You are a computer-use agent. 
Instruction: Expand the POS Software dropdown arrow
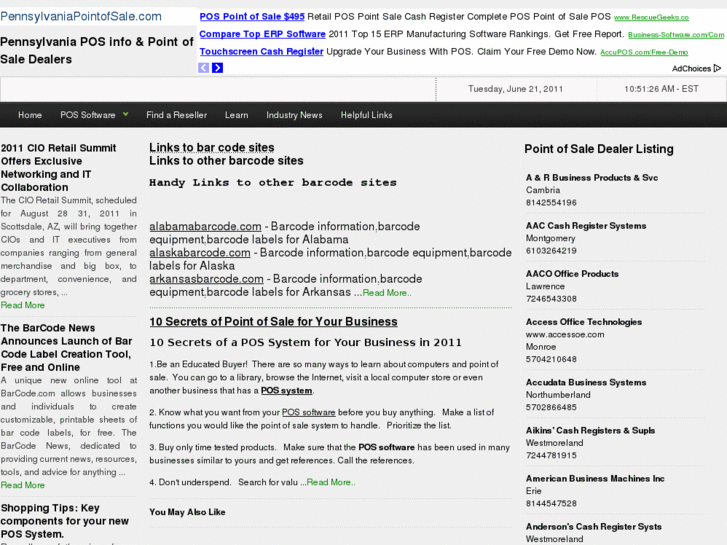[125, 114]
